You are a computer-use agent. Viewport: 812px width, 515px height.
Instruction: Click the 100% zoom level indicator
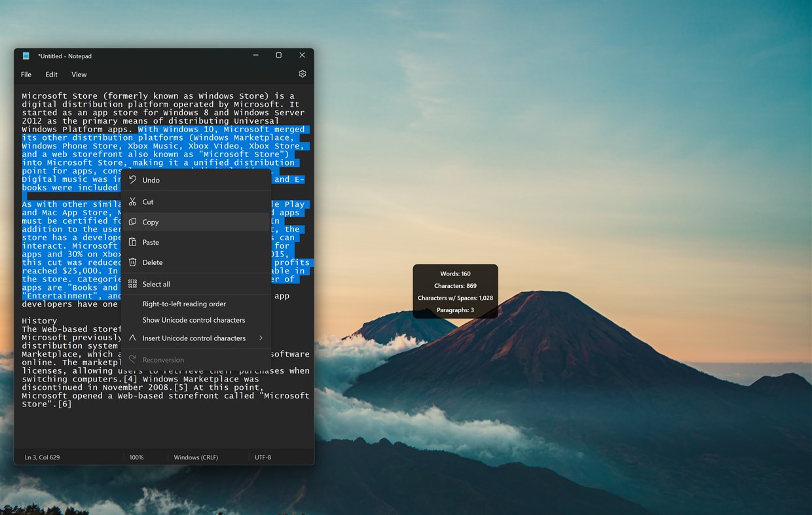tap(136, 457)
